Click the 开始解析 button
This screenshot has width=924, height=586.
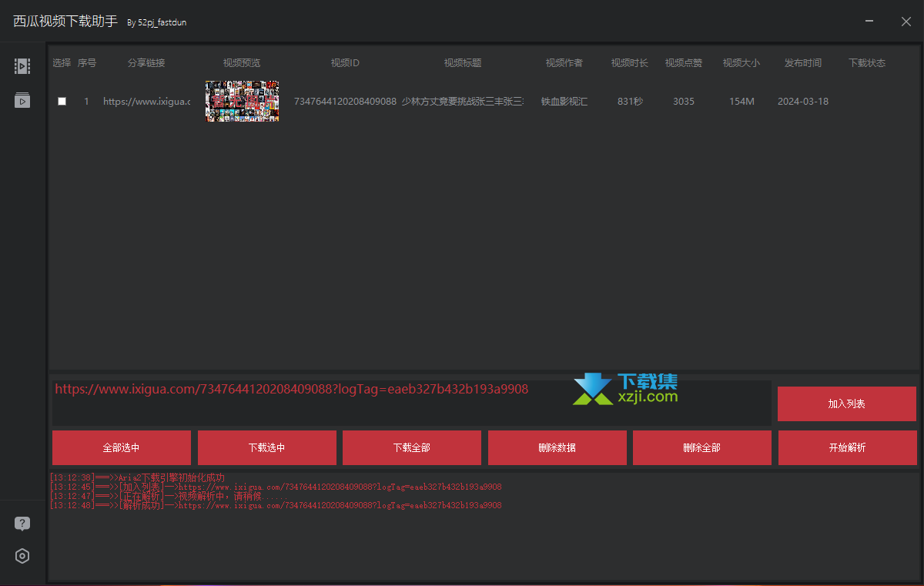pos(848,447)
